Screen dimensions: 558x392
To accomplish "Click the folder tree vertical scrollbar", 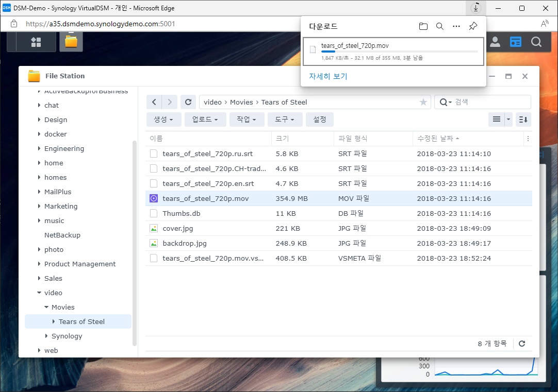I will [x=135, y=243].
